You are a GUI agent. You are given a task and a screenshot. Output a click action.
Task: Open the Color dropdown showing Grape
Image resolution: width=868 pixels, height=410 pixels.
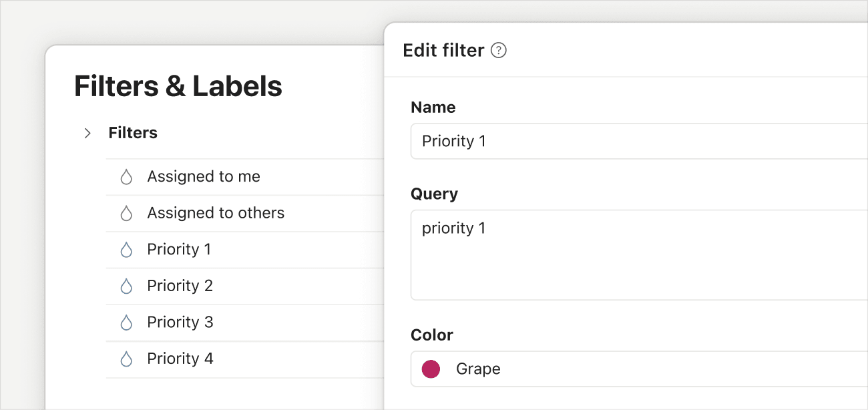click(x=601, y=369)
